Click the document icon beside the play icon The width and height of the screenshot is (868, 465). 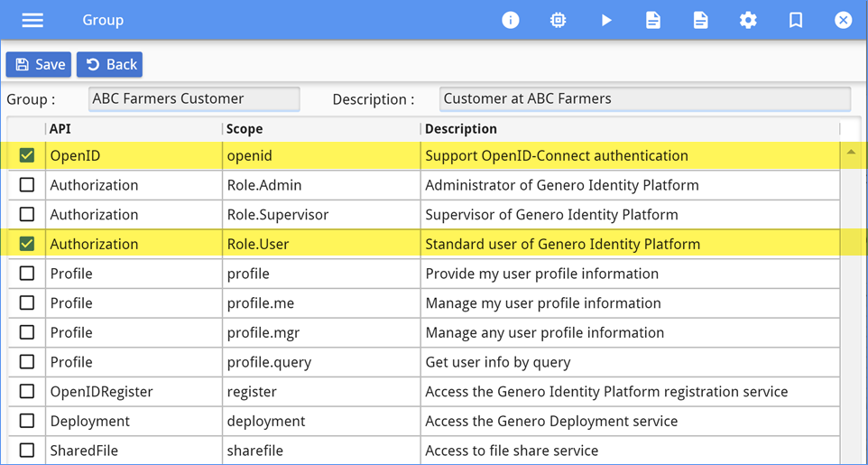(x=653, y=20)
